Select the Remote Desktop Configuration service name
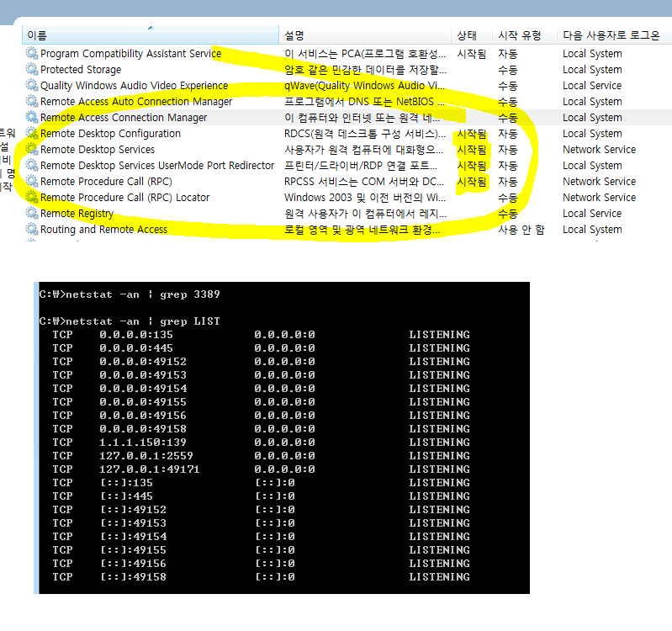This screenshot has width=672, height=631. (110, 133)
